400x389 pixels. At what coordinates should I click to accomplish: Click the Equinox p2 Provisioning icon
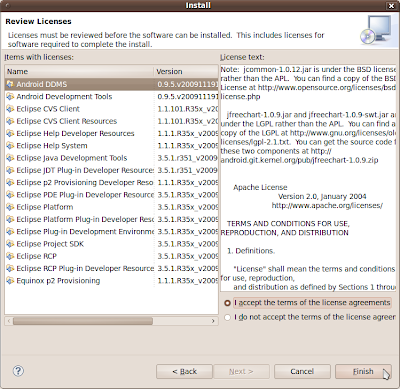(x=10, y=281)
